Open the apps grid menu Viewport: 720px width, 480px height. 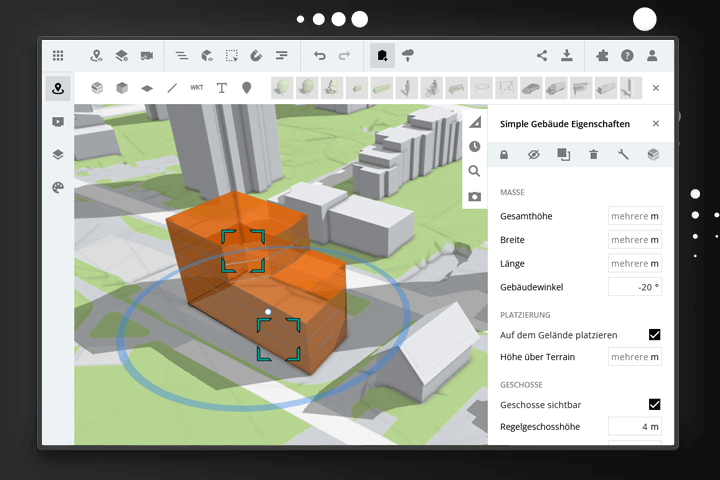pyautogui.click(x=58, y=56)
